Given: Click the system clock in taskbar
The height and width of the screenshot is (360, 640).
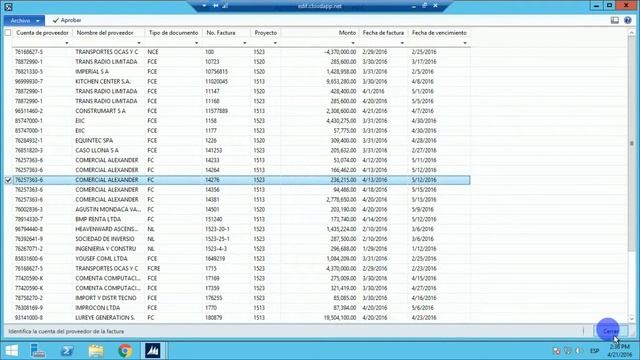Looking at the screenshot, I should 620,351.
